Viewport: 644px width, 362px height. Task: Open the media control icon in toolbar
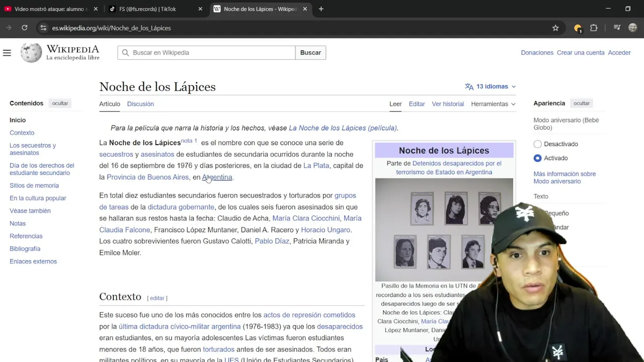click(617, 28)
